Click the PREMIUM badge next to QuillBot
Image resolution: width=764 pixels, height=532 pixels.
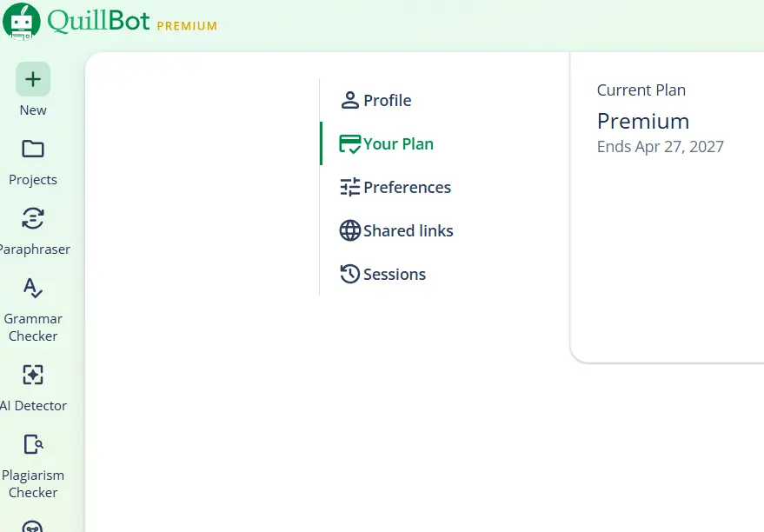187,26
